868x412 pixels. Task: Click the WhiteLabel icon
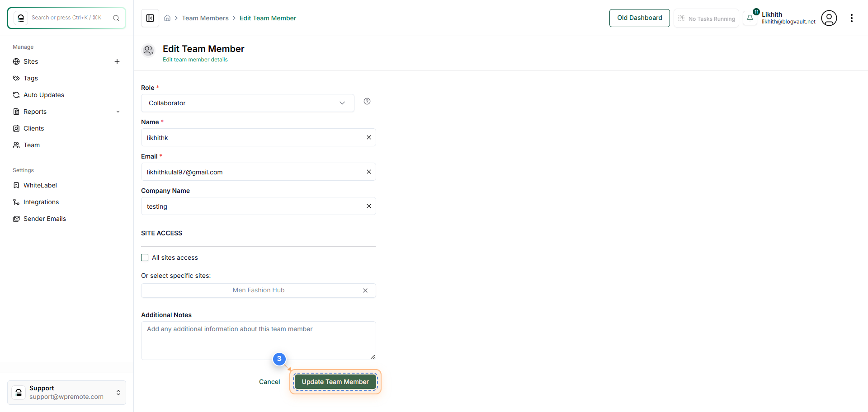tap(16, 185)
